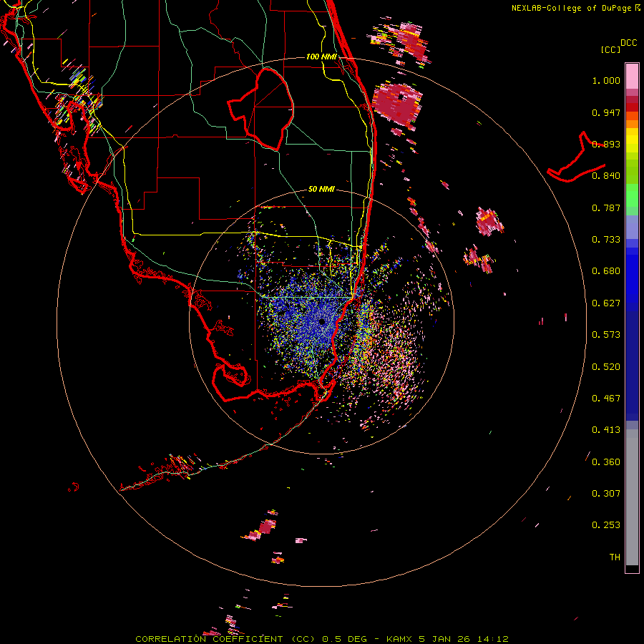This screenshot has width=644, height=644.
Task: Click the 0.733 scale value
Action: [x=606, y=240]
